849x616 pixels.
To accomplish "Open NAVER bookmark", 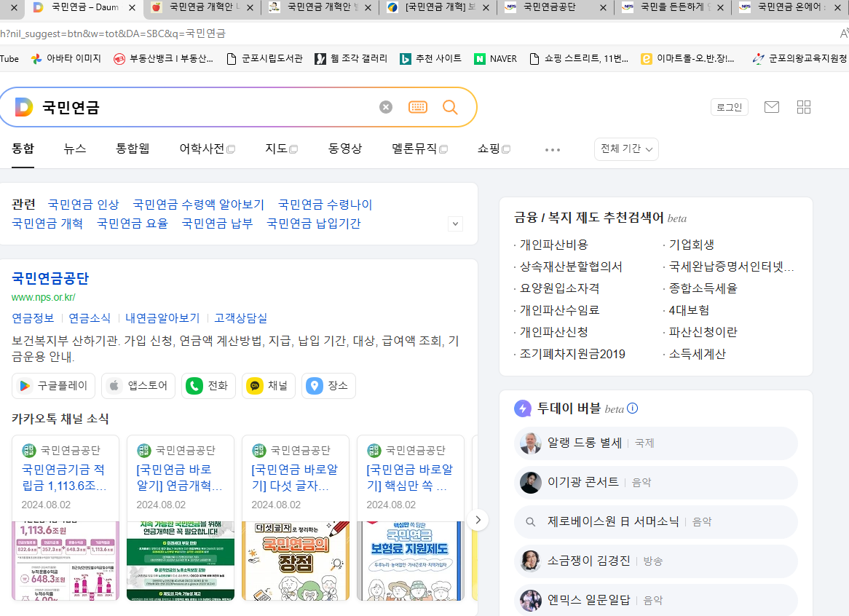I will (495, 58).
